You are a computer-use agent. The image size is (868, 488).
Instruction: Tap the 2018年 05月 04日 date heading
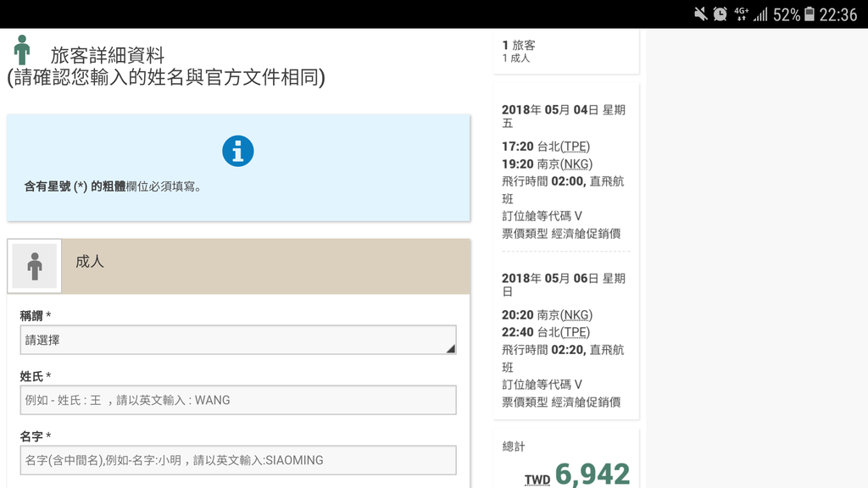pos(564,116)
